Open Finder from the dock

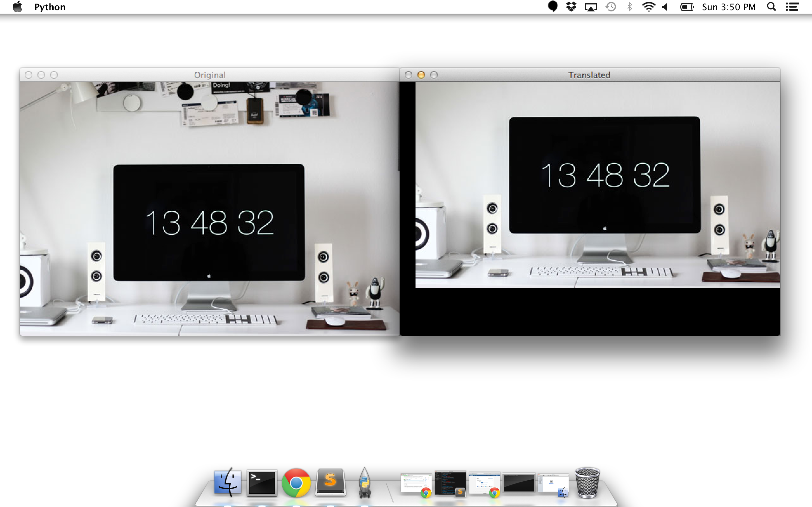point(227,483)
